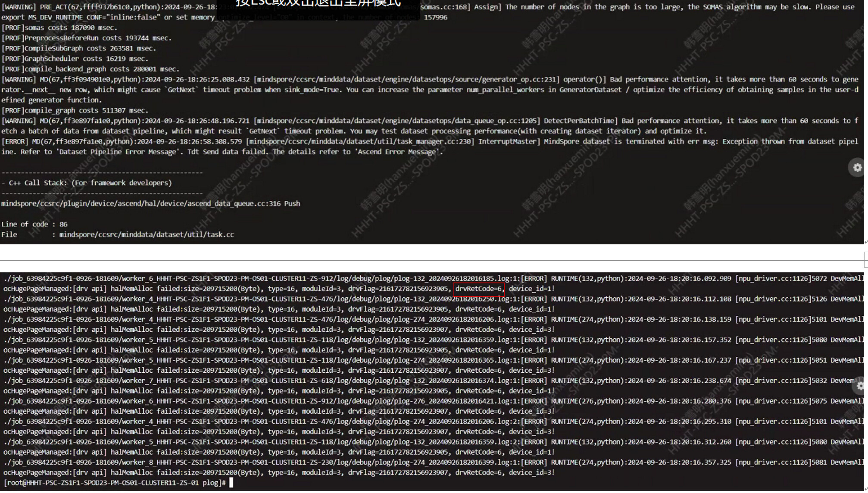Screen dimensions: 868x493
Task: Click the small box at divider's right edge
Action: click(865, 259)
